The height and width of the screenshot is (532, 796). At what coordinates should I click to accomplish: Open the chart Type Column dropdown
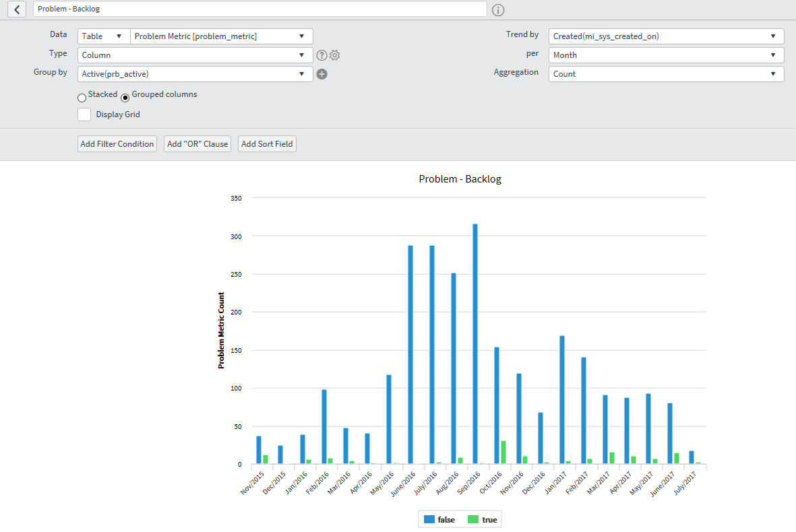(195, 55)
